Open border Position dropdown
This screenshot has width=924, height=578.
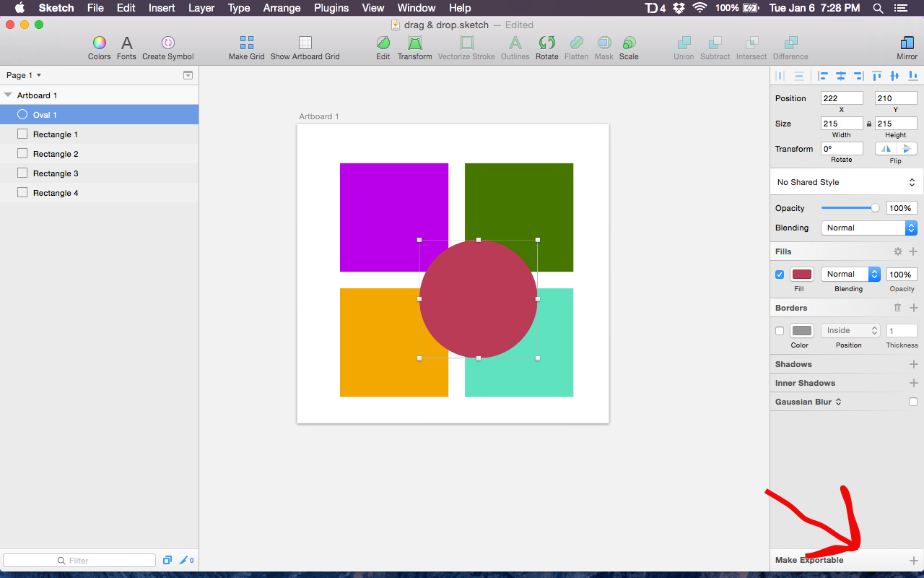click(x=851, y=331)
